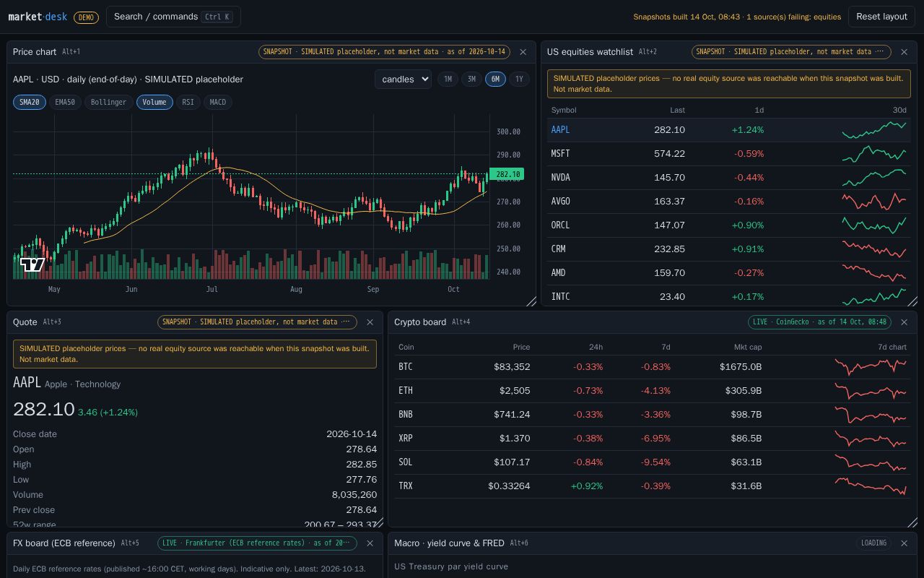Click the LOADING badge on Macro panel
924x578 pixels.
pos(873,543)
